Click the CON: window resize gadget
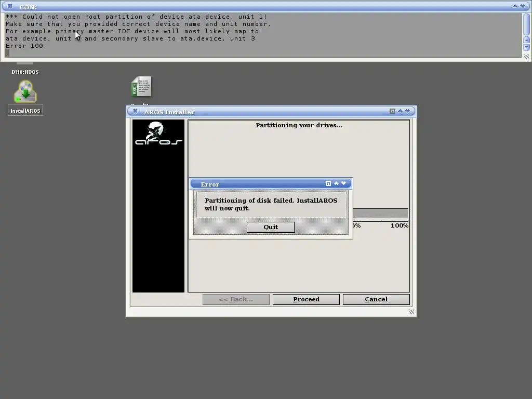 tap(527, 57)
